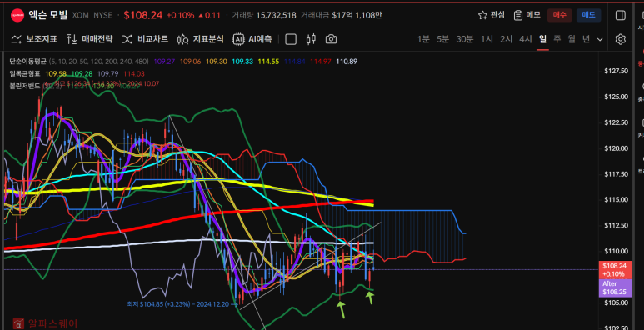Open 지표분석 indicator analysis
The image size is (644, 330).
(x=201, y=39)
